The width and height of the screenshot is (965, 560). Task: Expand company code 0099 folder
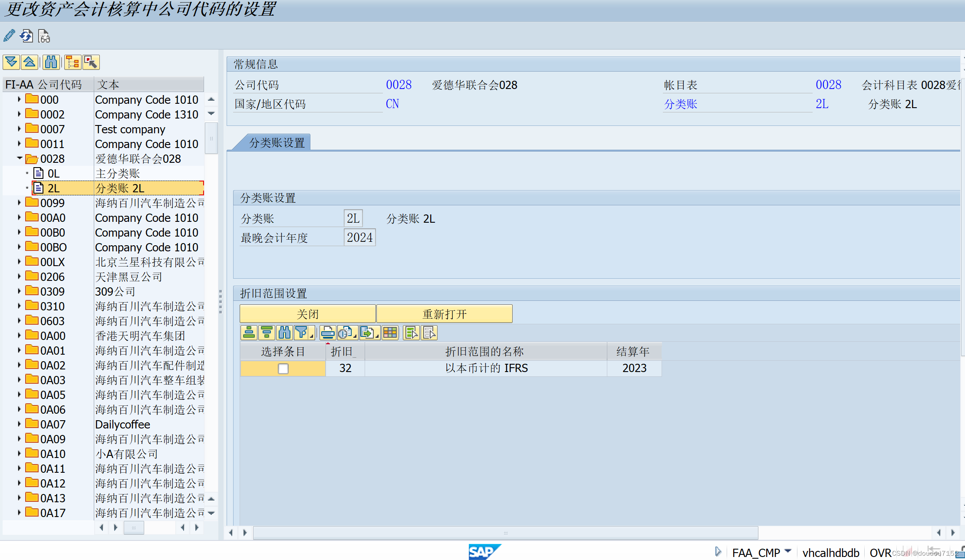19,203
